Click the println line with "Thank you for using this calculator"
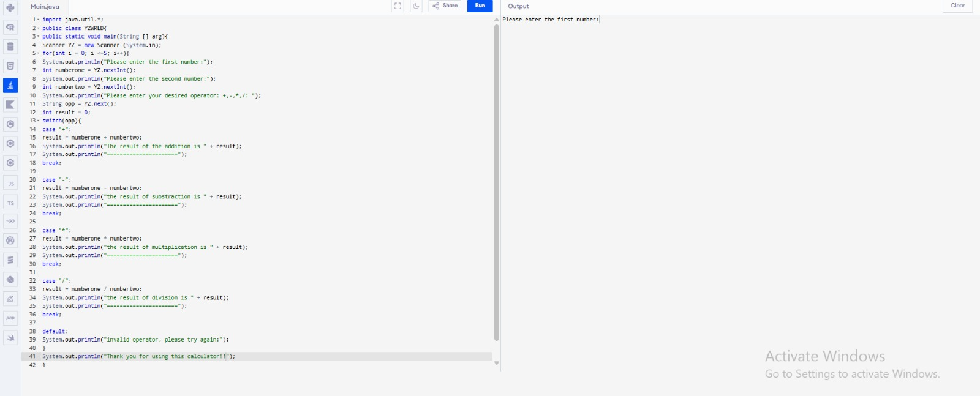The height and width of the screenshot is (396, 980). [138, 356]
